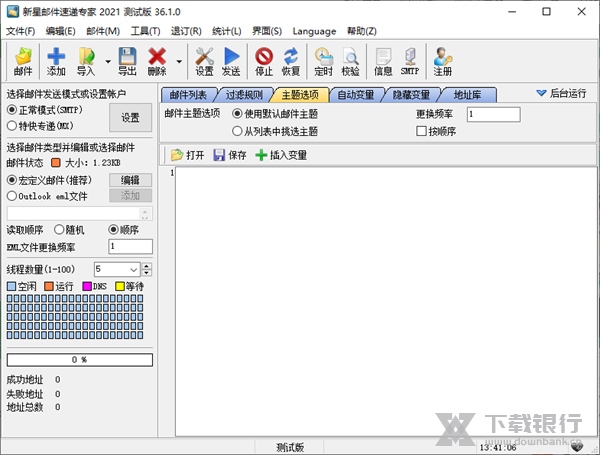600x455 pixels.
Task: Click the 注册 (Register) toolbar icon
Action: coord(441,62)
